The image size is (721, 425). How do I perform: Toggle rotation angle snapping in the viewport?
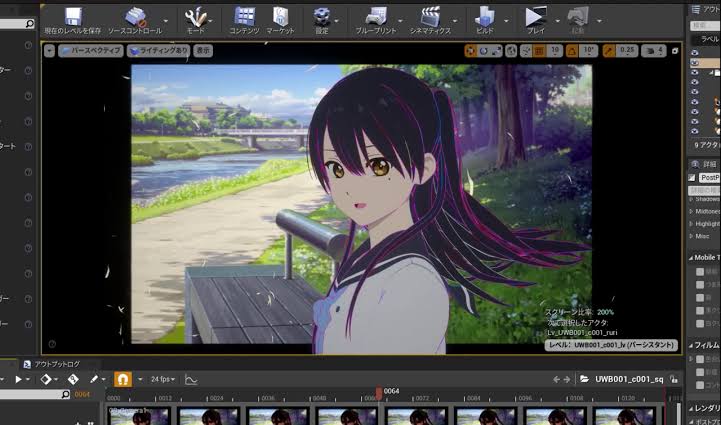point(572,51)
